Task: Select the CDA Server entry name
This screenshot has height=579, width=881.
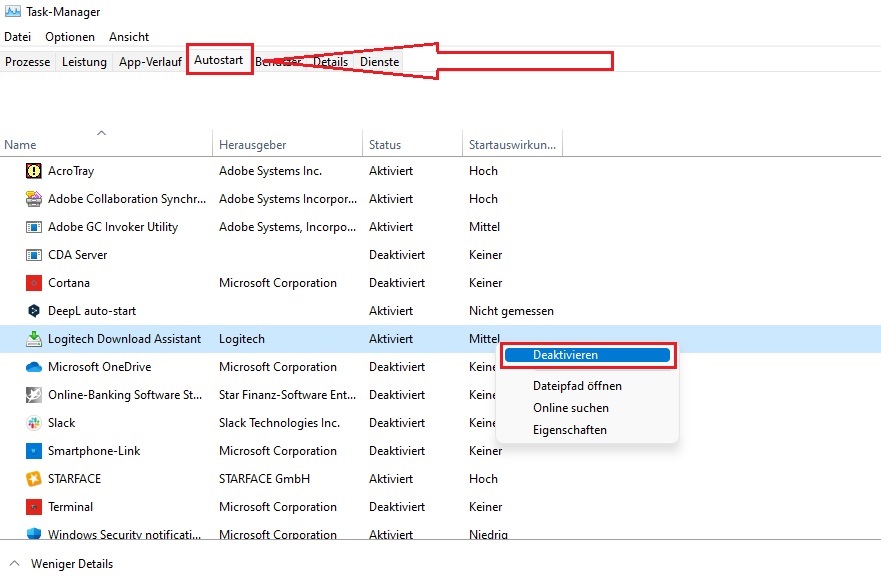Action: 78,255
